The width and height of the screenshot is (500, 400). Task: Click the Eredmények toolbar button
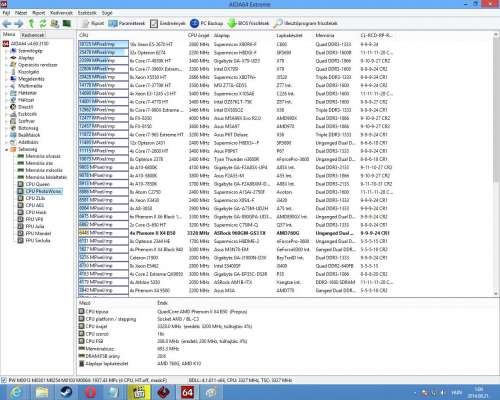167,23
